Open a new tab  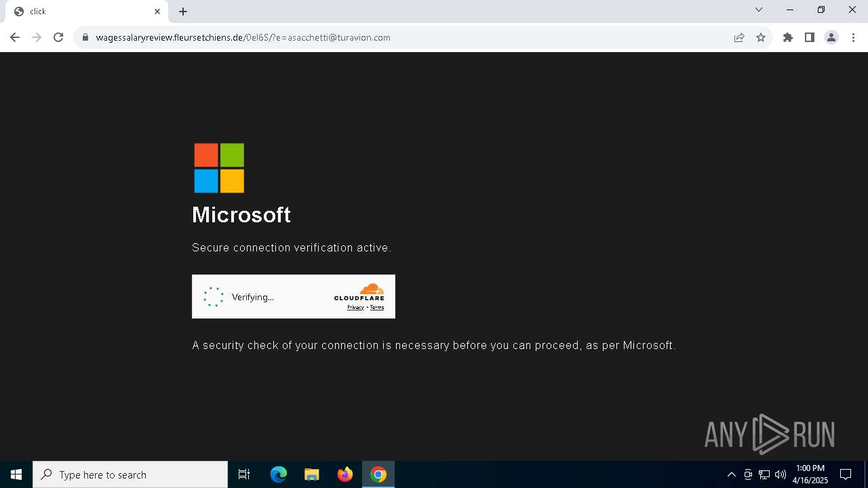(183, 12)
